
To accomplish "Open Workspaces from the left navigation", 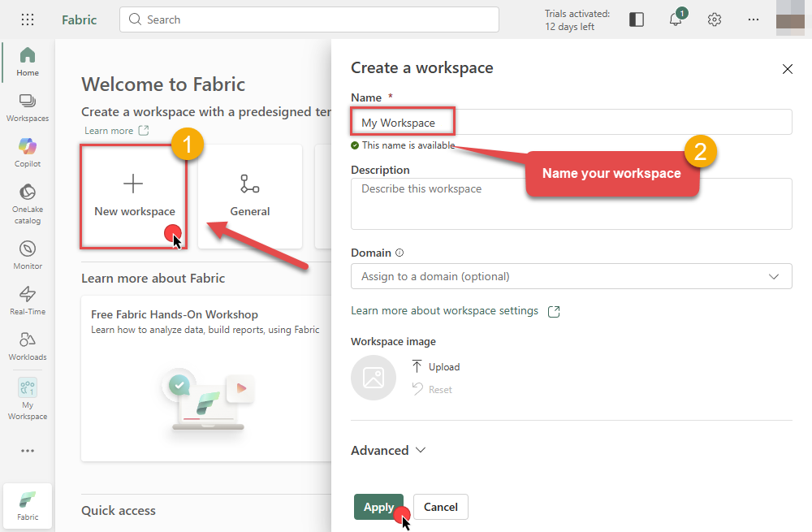I will pyautogui.click(x=27, y=106).
